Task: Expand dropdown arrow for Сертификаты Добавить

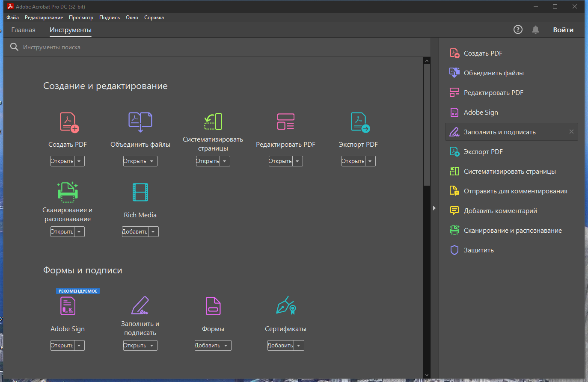Action: tap(299, 346)
